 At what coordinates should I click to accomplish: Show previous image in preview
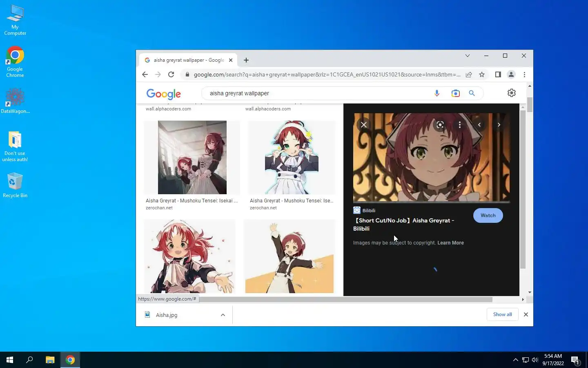[479, 125]
